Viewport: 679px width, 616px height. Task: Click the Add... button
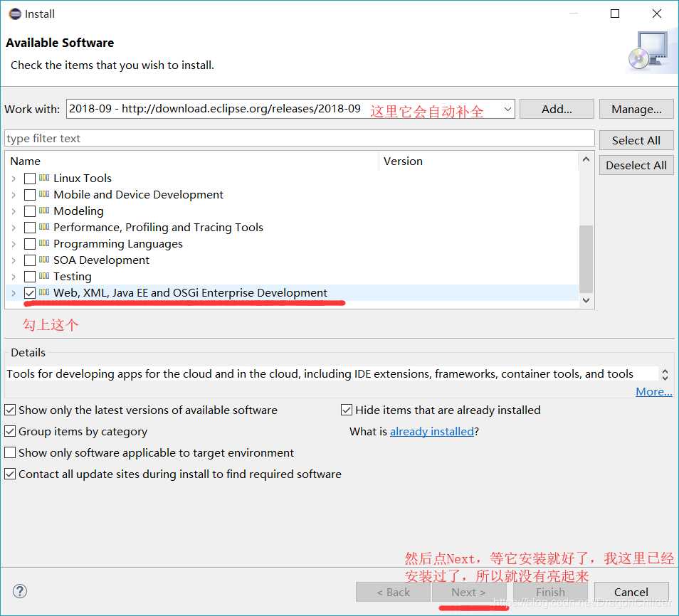557,109
